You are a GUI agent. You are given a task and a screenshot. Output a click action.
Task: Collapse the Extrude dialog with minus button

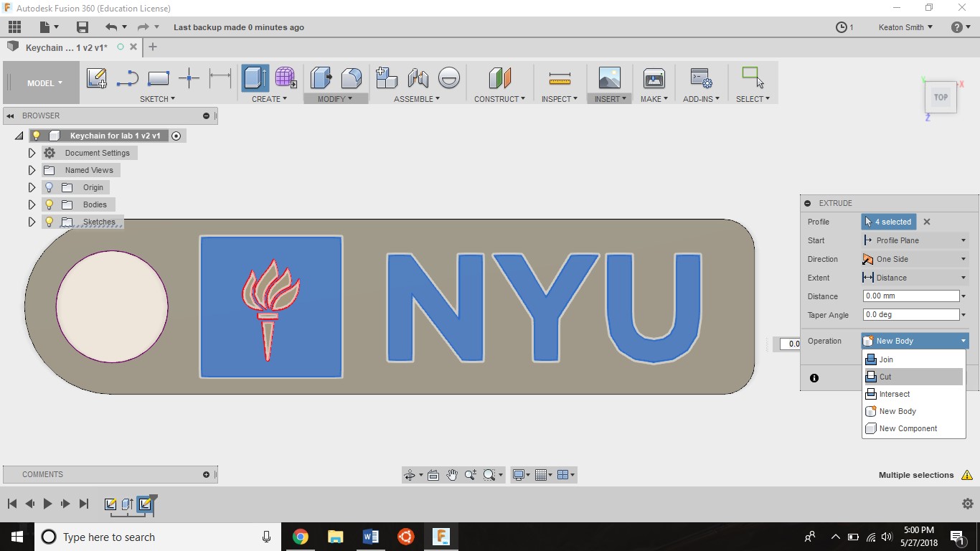tap(808, 203)
